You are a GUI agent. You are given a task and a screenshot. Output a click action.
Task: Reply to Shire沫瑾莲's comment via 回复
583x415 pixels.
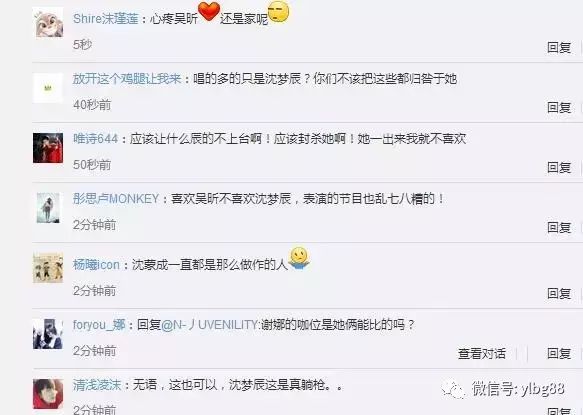[559, 47]
